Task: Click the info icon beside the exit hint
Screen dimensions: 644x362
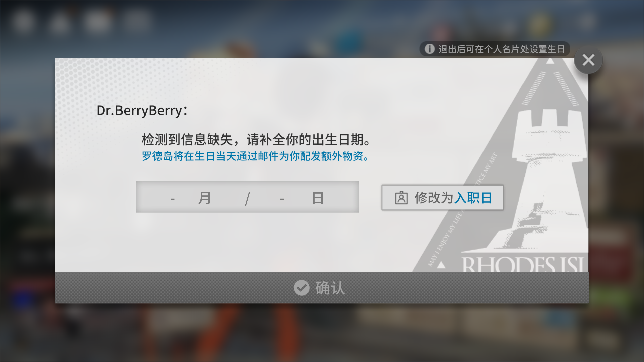Action: (430, 49)
